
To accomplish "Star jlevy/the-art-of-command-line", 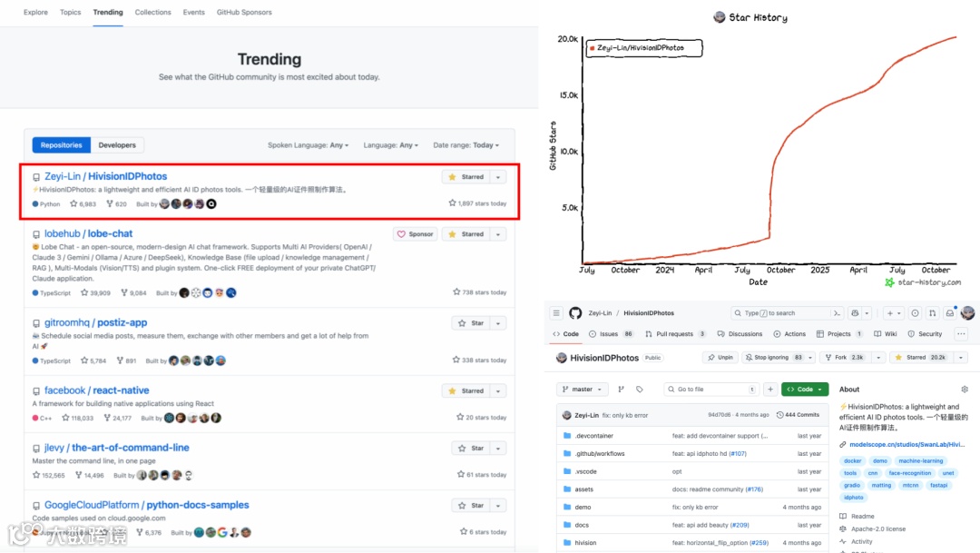I will (x=471, y=449).
